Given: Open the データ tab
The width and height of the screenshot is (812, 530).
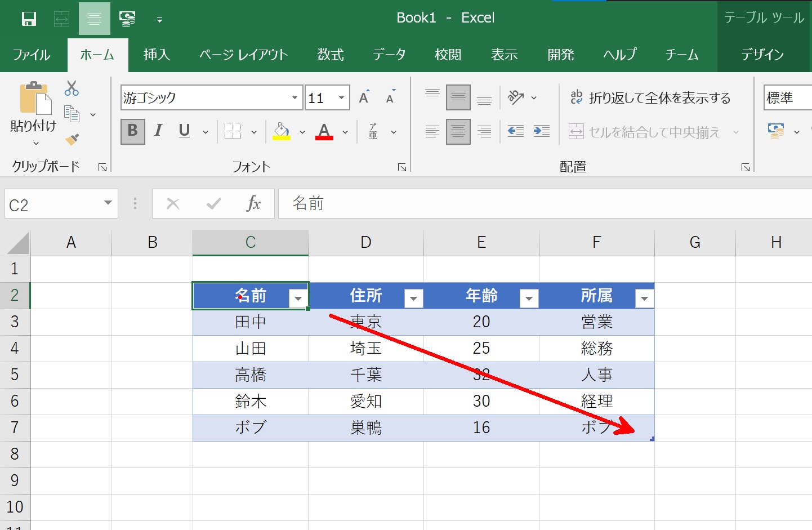Looking at the screenshot, I should click(x=389, y=55).
